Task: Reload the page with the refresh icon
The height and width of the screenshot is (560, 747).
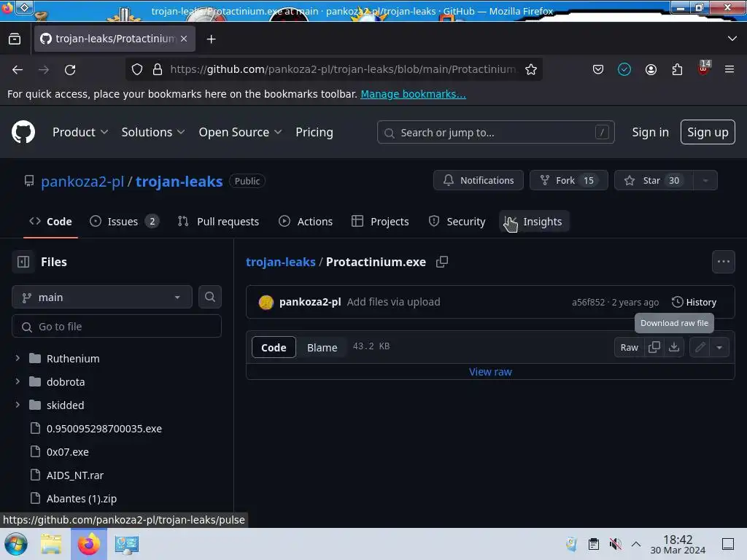Action: tap(70, 69)
